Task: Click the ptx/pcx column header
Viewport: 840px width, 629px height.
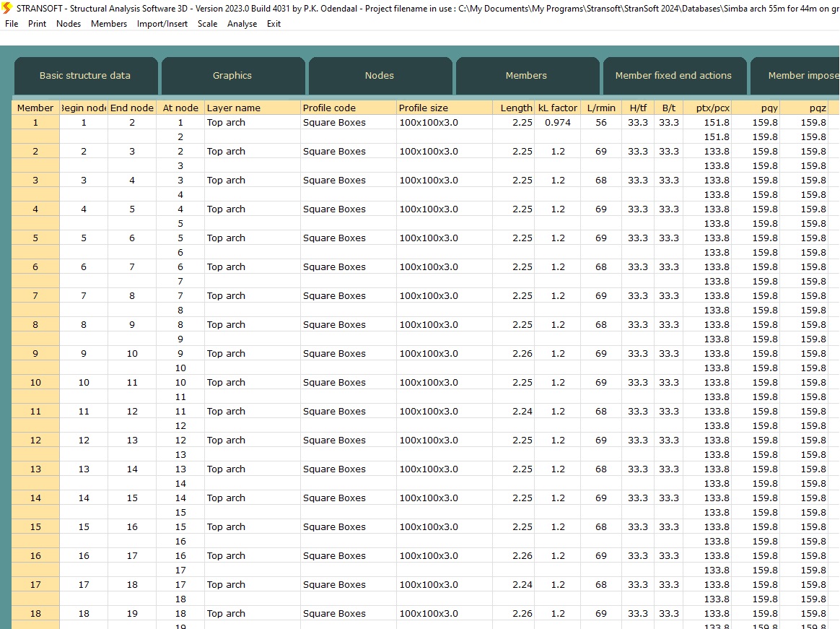Action: 708,108
